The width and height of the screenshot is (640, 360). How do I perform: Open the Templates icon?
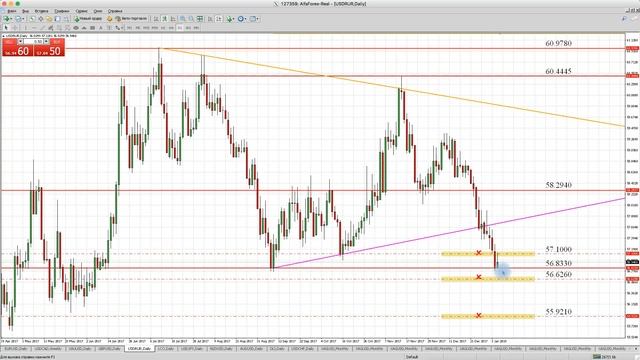[x=253, y=19]
